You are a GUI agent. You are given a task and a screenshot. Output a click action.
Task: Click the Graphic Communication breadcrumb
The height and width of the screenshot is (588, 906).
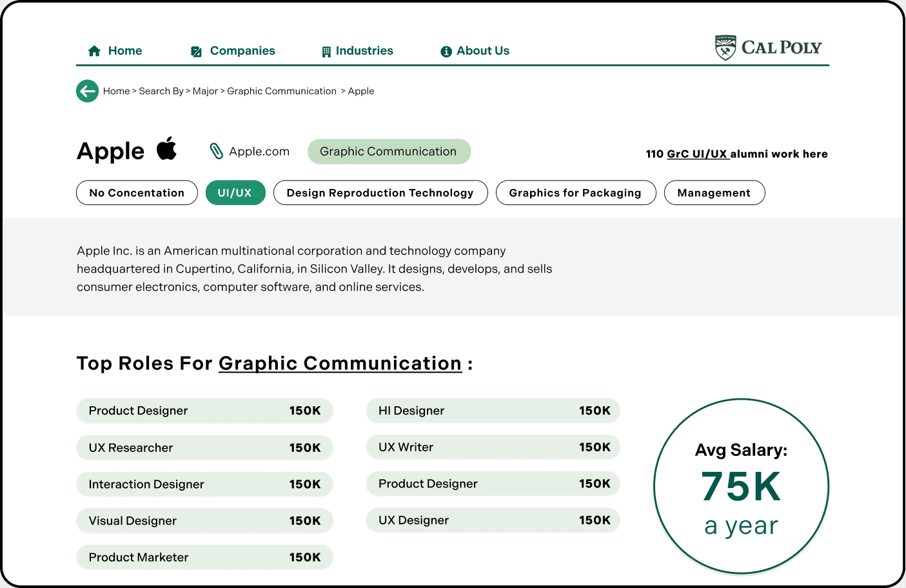pyautogui.click(x=282, y=91)
